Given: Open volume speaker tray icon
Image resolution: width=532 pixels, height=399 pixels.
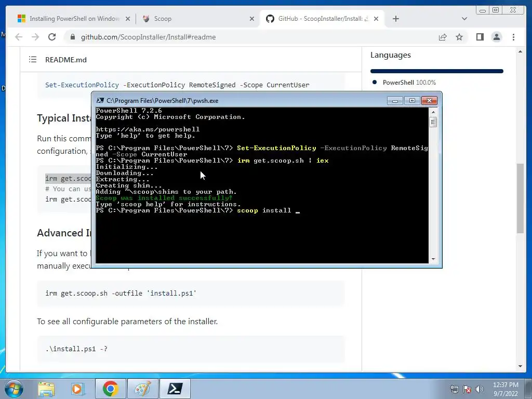Looking at the screenshot, I should [480, 389].
